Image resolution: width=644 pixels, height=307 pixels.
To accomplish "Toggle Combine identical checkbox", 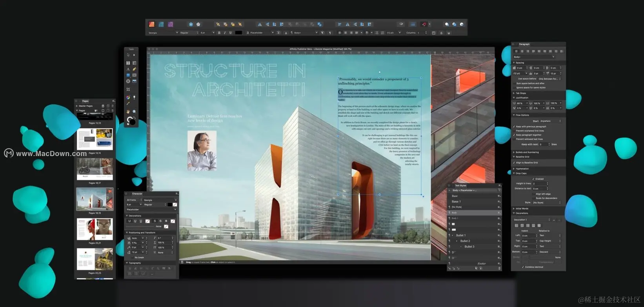I will tap(523, 267).
